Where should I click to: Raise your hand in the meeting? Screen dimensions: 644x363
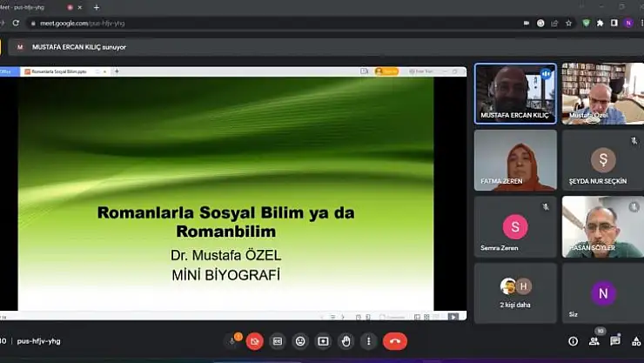pyautogui.click(x=345, y=341)
